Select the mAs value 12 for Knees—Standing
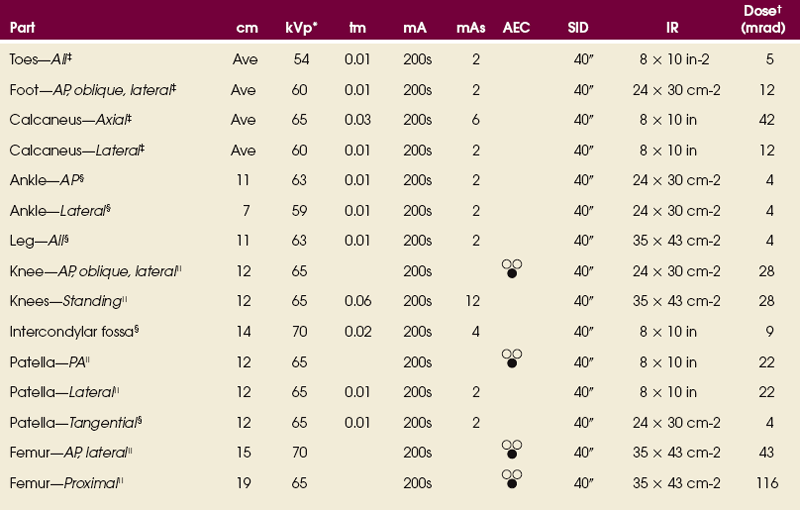The width and height of the screenshot is (800, 510). [x=475, y=300]
